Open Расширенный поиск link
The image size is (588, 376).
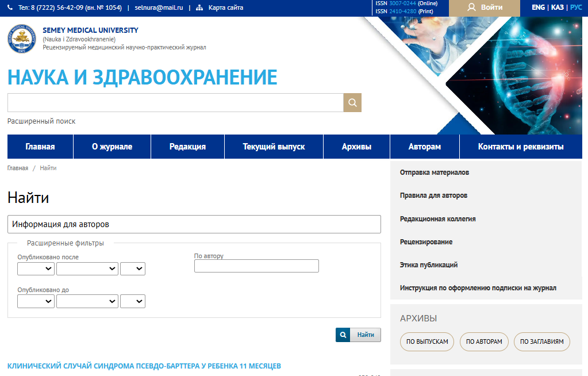41,121
